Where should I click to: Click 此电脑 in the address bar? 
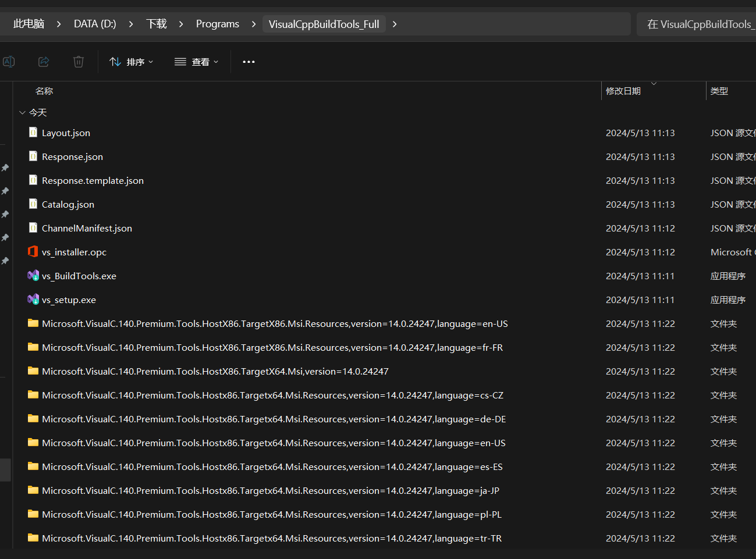(x=29, y=24)
